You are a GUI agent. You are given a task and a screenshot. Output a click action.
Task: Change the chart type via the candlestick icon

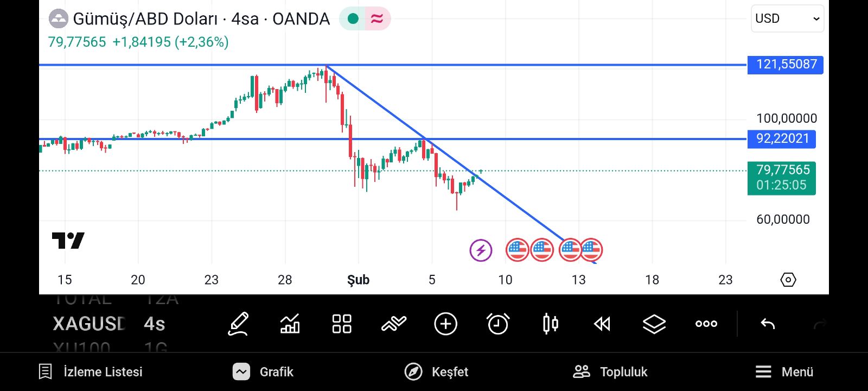coord(550,324)
